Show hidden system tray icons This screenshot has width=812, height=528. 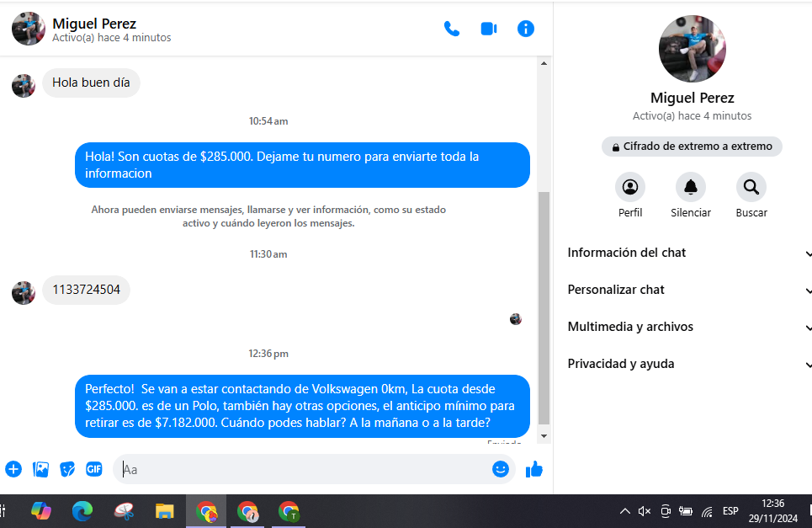coord(625,511)
